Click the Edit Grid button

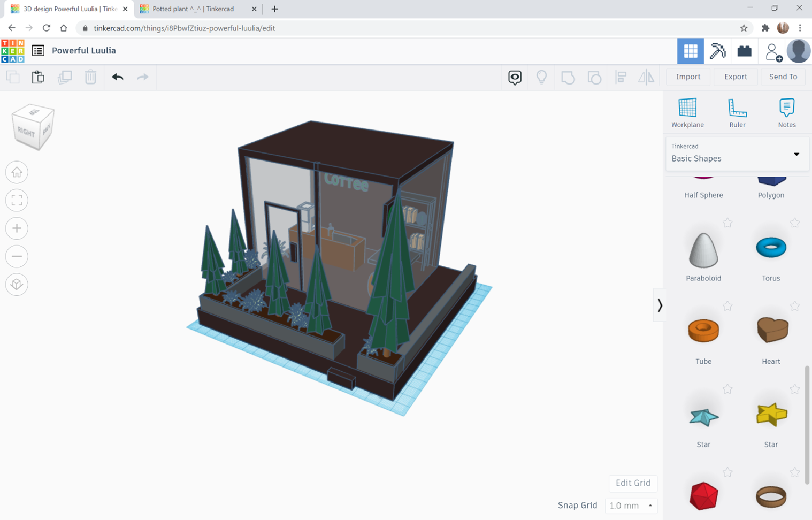pos(633,483)
